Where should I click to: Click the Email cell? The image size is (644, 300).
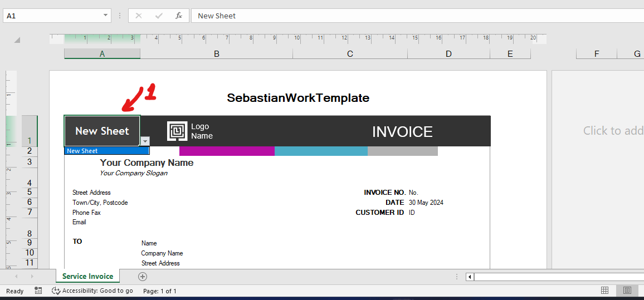(x=79, y=222)
